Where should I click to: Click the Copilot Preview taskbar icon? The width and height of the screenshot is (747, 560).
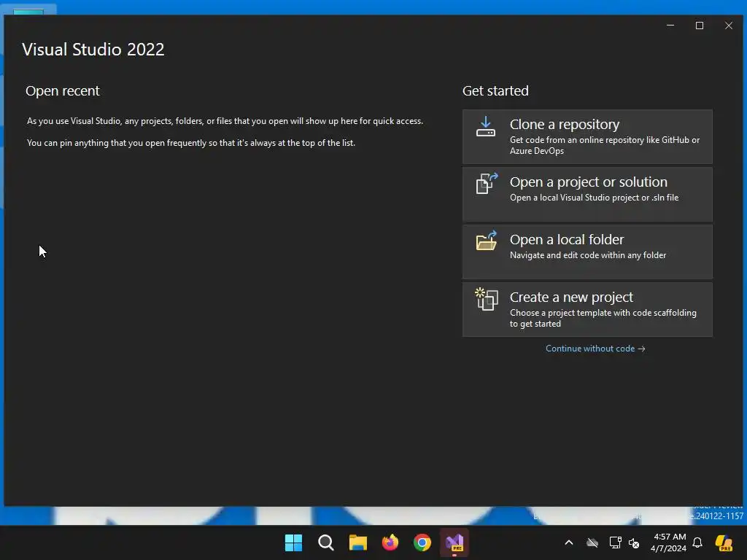tap(724, 542)
